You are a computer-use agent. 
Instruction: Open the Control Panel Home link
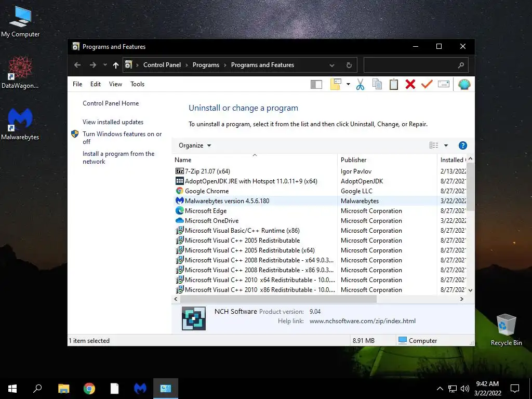[111, 103]
